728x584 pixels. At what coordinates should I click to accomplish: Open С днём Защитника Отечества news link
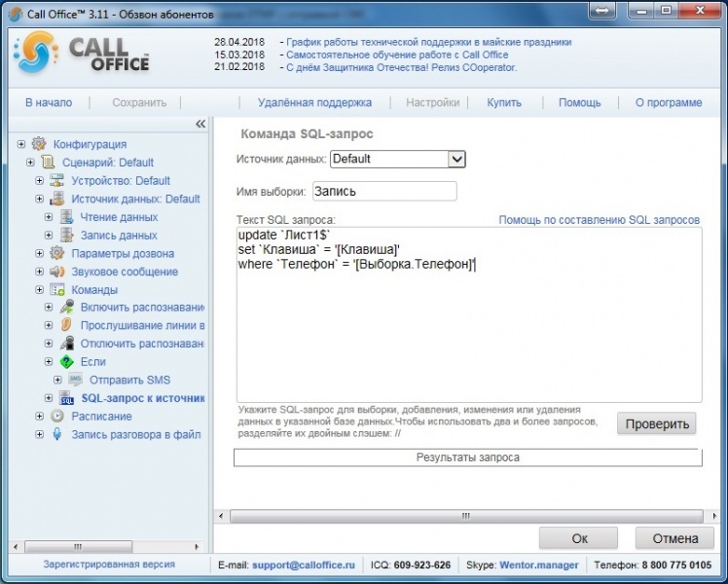401,67
